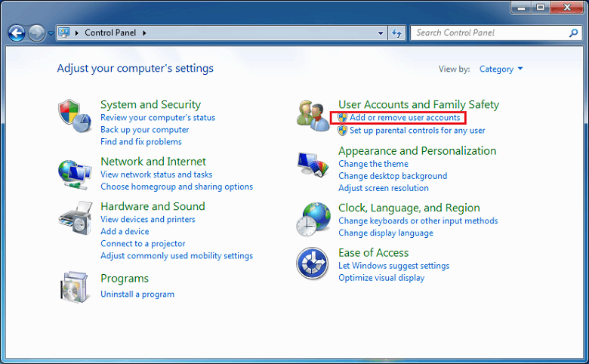Open the recent pages dropdown arrow
Viewport: 589px width, 364px height.
(x=51, y=33)
